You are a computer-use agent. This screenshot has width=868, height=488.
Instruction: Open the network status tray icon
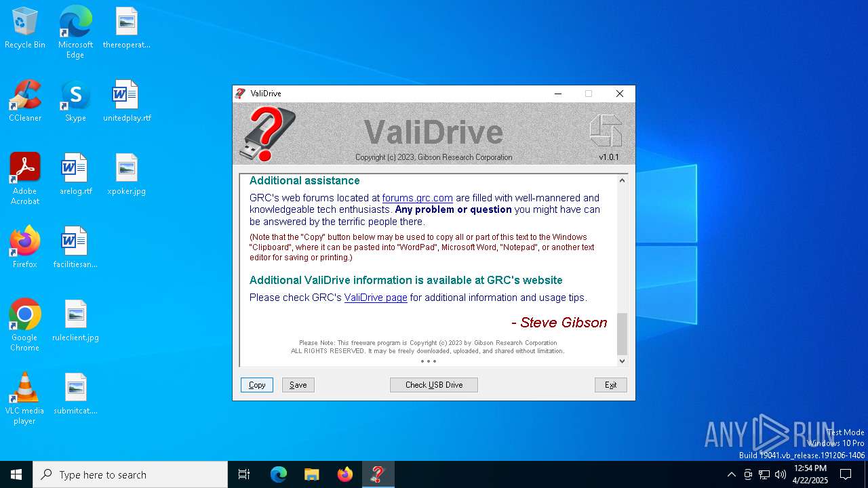coord(764,474)
